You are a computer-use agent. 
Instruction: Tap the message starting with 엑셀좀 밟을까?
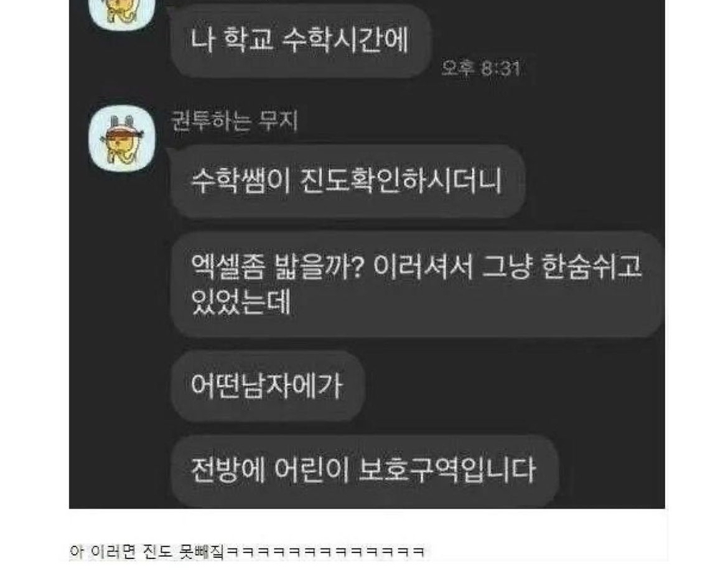pyautogui.click(x=416, y=284)
